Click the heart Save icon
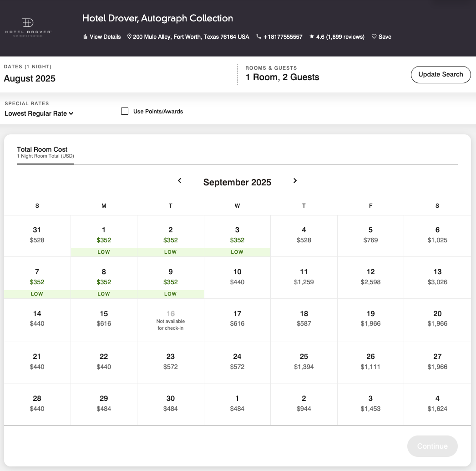Viewport: 476px width, 471px height. [x=374, y=36]
